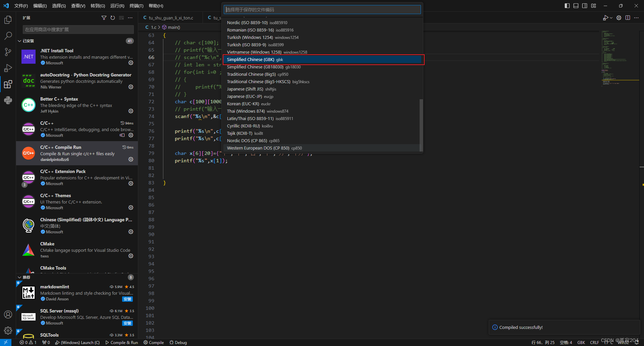Select the Extensions view icon
This screenshot has height=346, width=644.
[8, 84]
